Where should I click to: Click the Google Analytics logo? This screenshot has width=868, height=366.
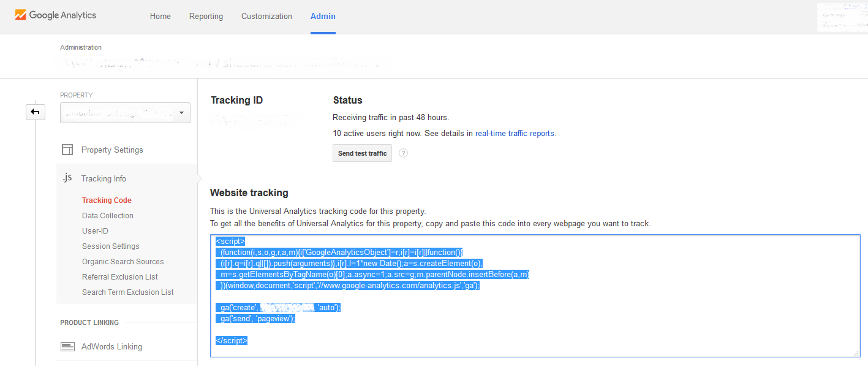coord(56,15)
